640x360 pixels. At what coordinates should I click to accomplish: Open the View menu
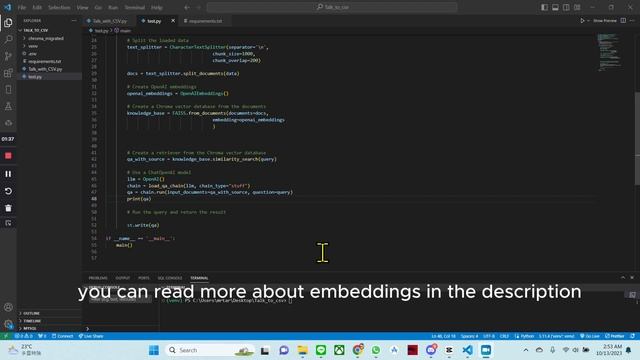82,7
